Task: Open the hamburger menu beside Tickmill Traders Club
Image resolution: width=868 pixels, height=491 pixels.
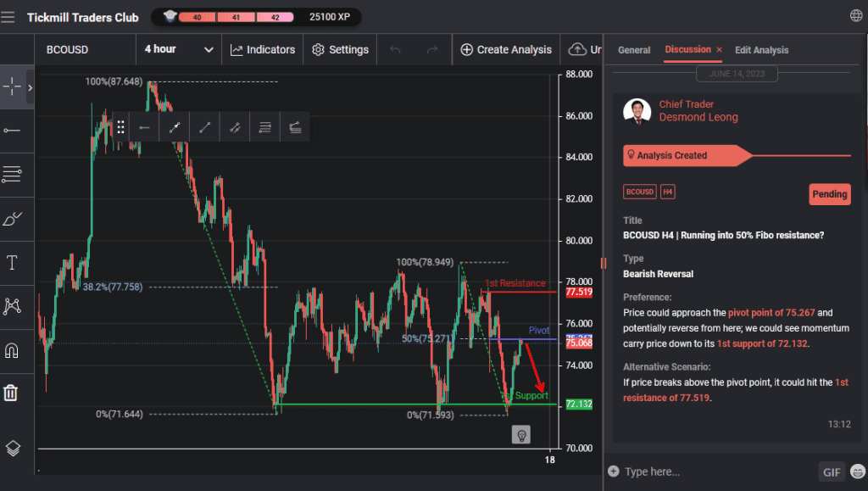Action: (8, 14)
